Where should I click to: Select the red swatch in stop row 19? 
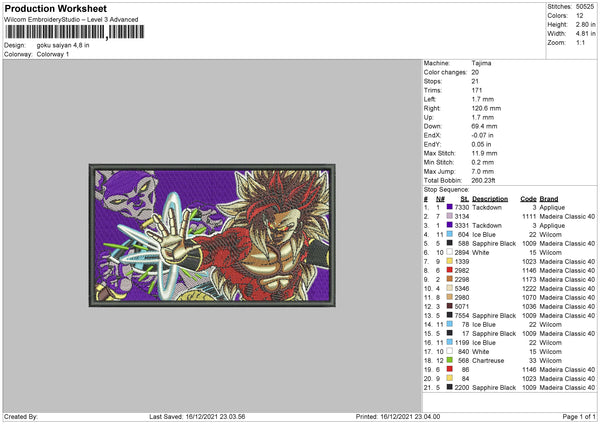[x=450, y=369]
